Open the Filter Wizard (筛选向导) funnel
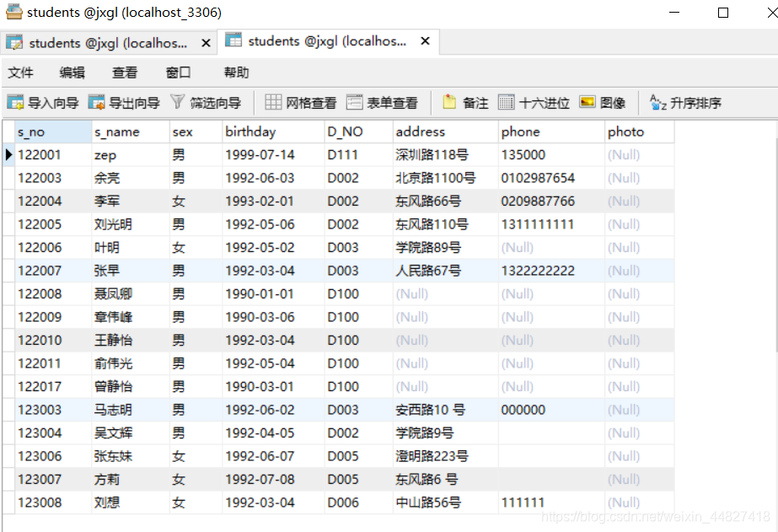 pos(206,103)
